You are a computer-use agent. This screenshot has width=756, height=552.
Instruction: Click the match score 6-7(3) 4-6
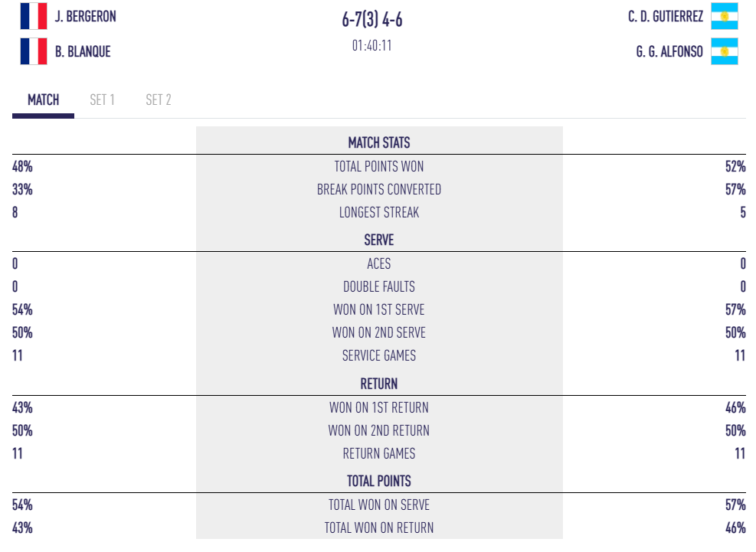click(372, 20)
